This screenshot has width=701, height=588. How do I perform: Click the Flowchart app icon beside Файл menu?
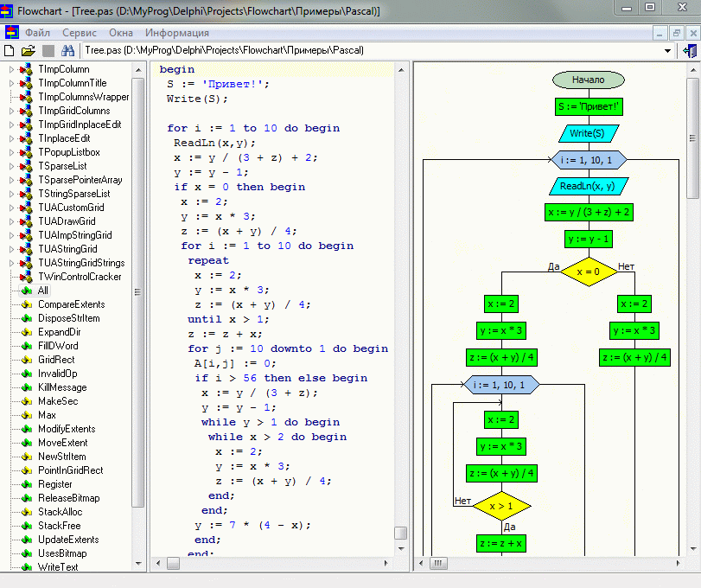coord(11,33)
